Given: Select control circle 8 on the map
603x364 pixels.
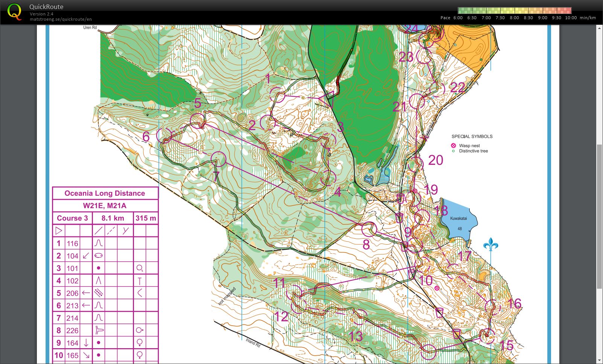Looking at the screenshot, I should tap(369, 229).
